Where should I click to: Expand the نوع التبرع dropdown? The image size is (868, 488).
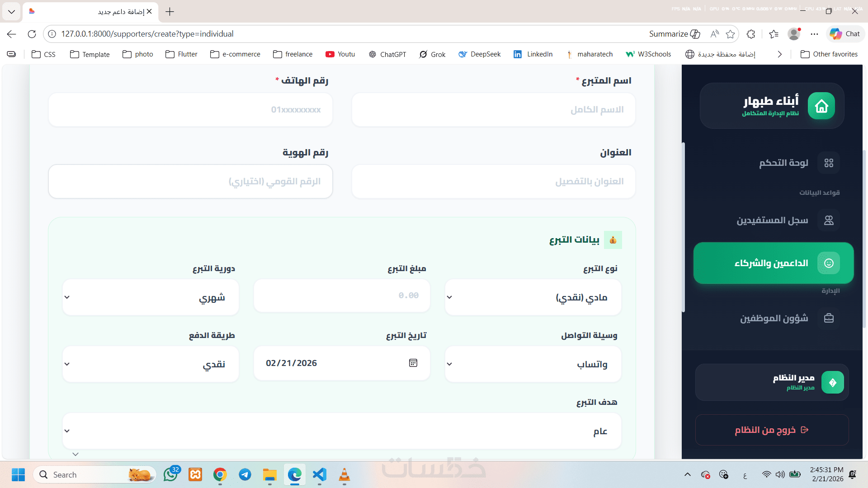point(533,297)
